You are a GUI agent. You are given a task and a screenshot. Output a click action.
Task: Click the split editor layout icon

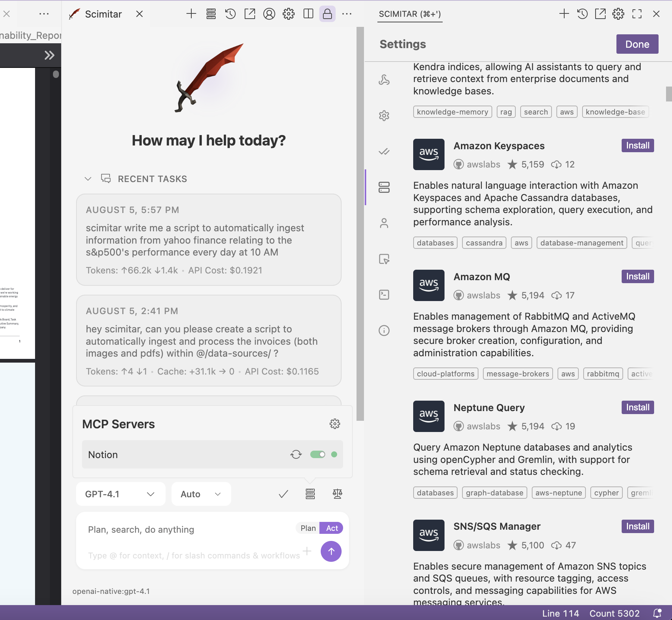point(308,14)
